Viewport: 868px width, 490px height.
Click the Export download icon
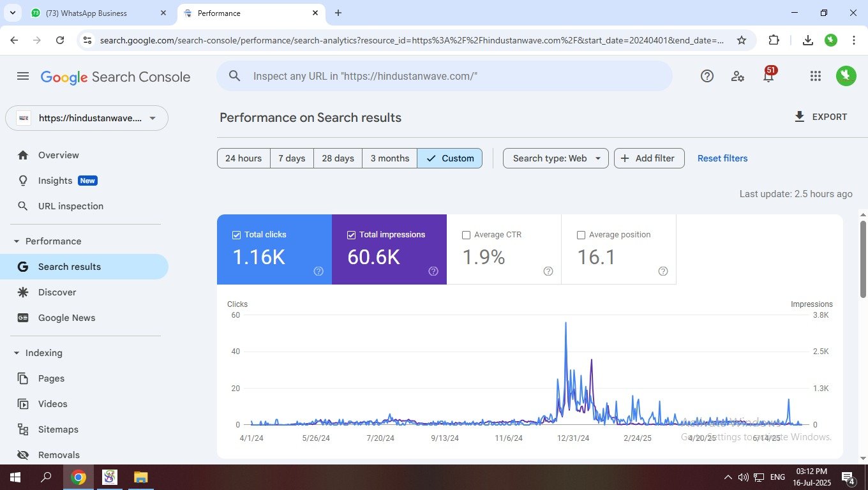(799, 117)
